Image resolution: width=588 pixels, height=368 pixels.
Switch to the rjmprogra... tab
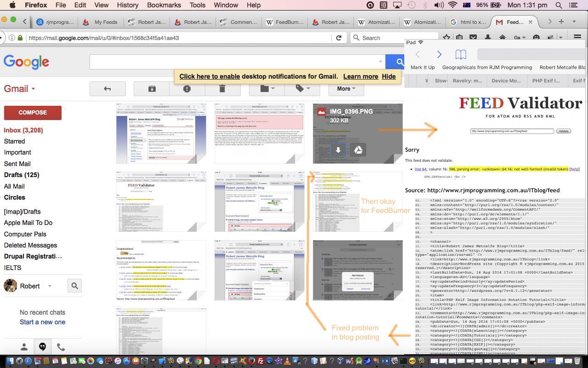[x=55, y=22]
